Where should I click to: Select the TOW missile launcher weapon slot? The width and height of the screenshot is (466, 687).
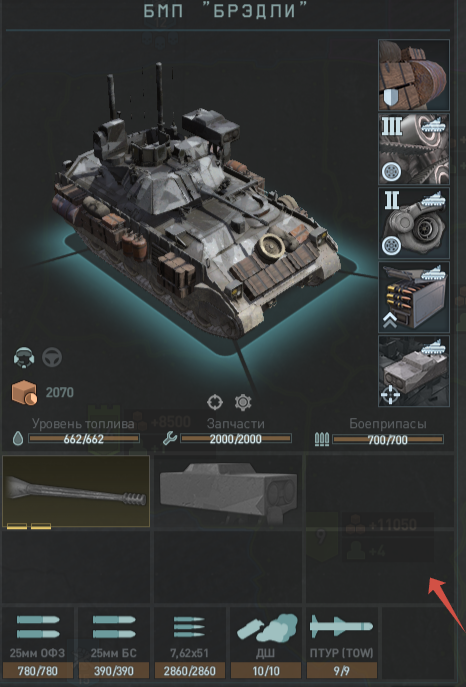[228, 491]
